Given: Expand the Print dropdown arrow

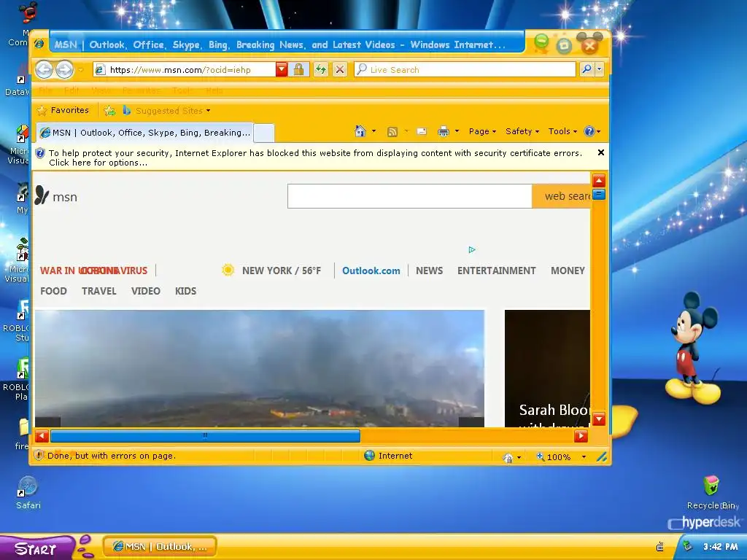Looking at the screenshot, I should (457, 131).
